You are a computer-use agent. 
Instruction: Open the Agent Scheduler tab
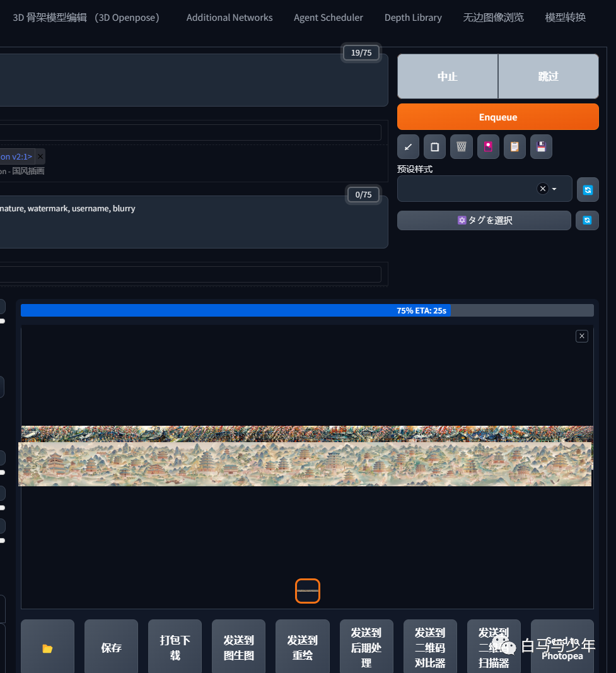(328, 18)
